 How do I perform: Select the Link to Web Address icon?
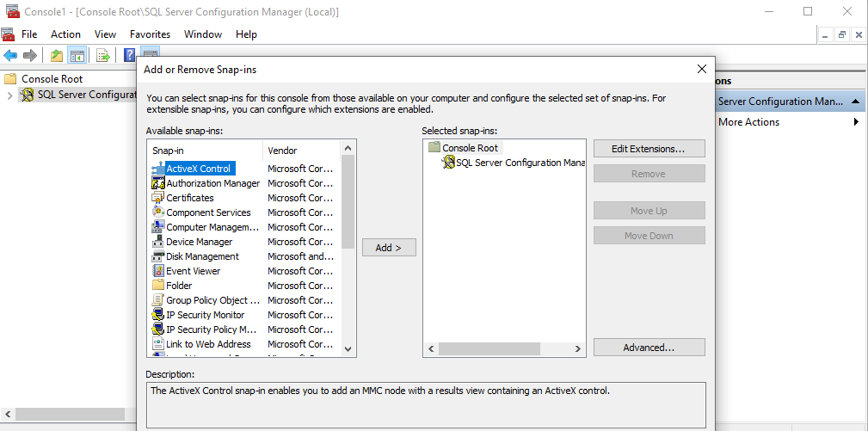coord(157,344)
